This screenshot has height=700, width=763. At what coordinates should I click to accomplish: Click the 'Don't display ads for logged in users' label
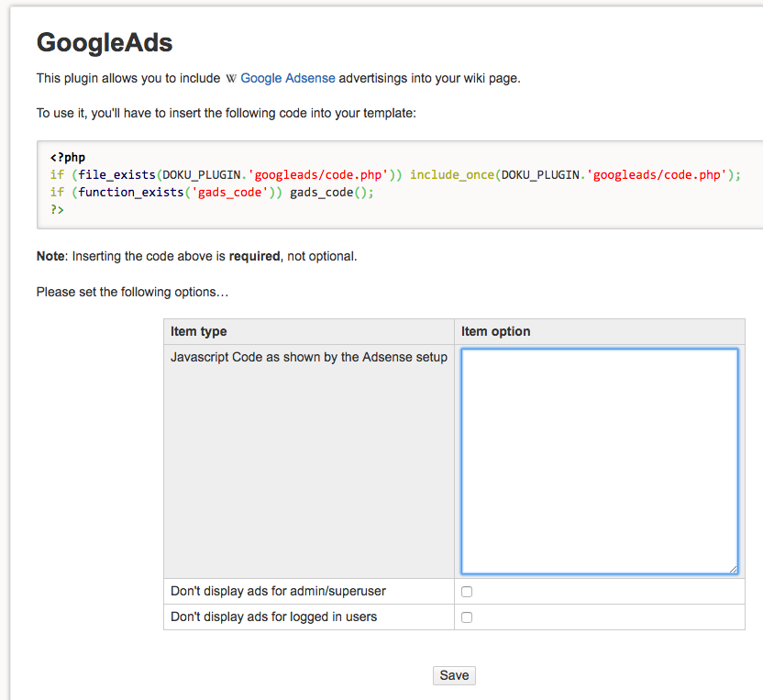(273, 617)
